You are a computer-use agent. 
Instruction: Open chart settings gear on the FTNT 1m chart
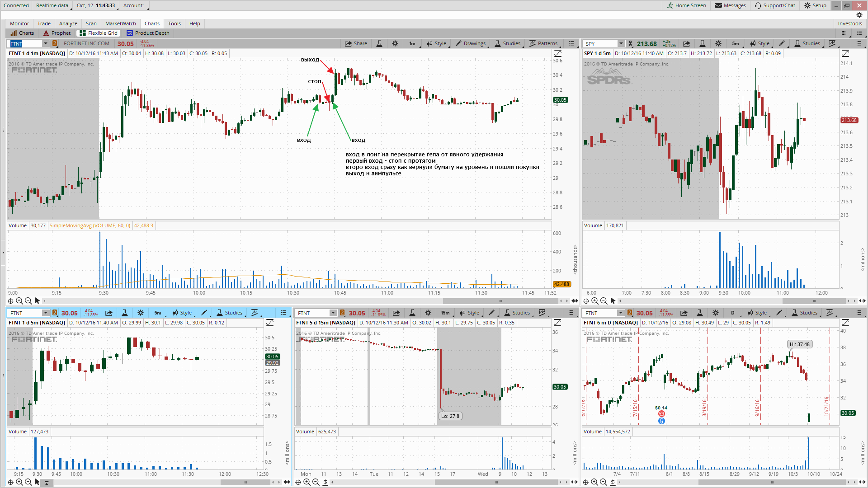(395, 43)
